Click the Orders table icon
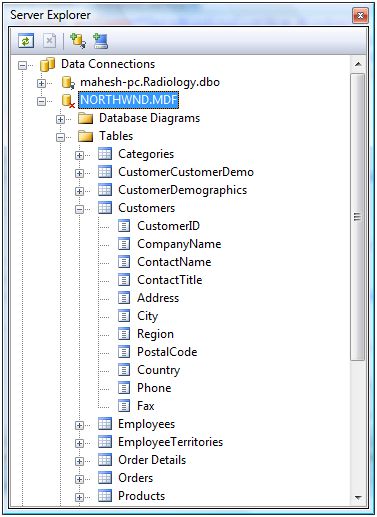The height and width of the screenshot is (517, 377). 105,478
